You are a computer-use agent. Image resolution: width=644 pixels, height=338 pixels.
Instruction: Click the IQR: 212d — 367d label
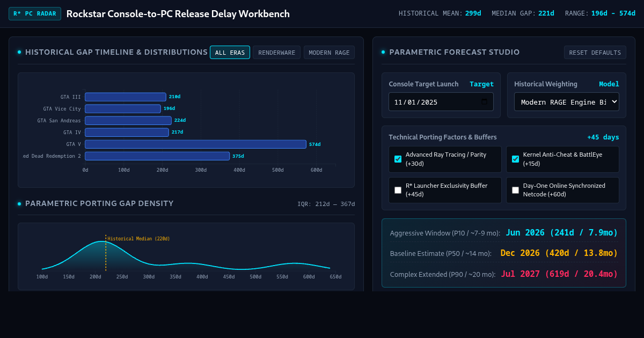pyautogui.click(x=326, y=204)
